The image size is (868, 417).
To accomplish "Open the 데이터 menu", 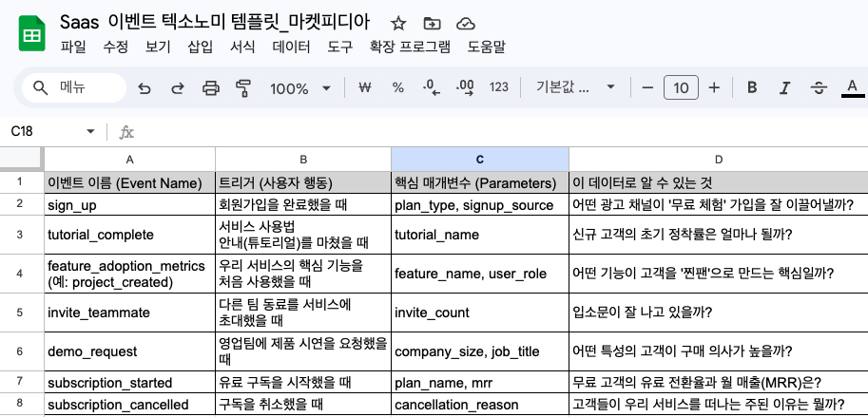I will [291, 47].
